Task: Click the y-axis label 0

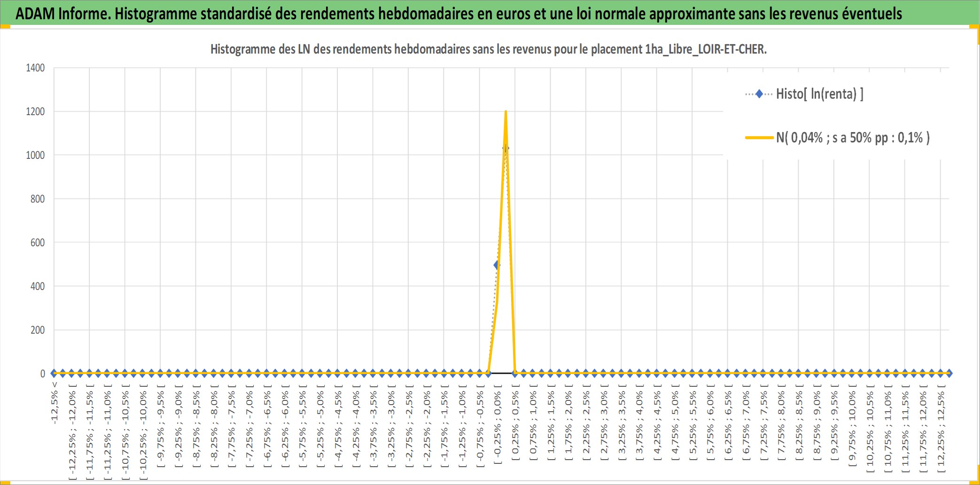Action: pos(42,374)
